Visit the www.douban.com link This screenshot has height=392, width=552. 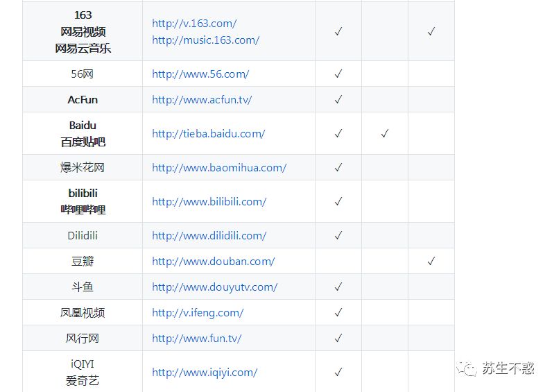(x=214, y=262)
